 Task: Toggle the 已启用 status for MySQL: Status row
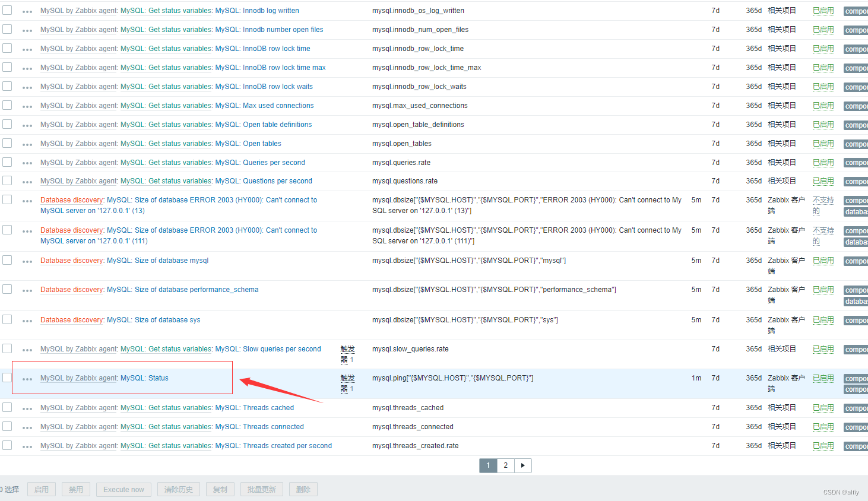(x=823, y=378)
